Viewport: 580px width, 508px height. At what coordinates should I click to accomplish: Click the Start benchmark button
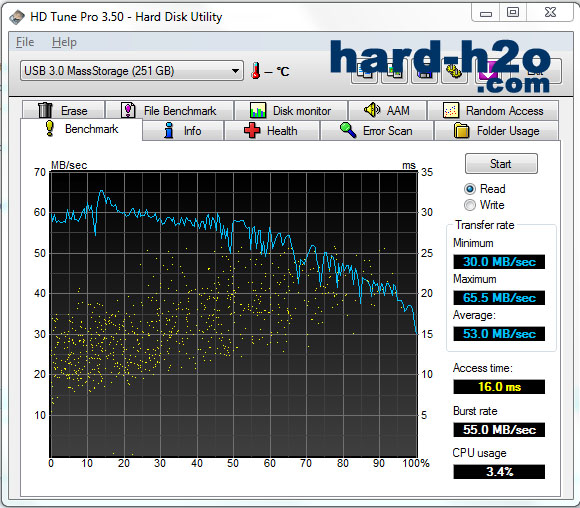501,164
